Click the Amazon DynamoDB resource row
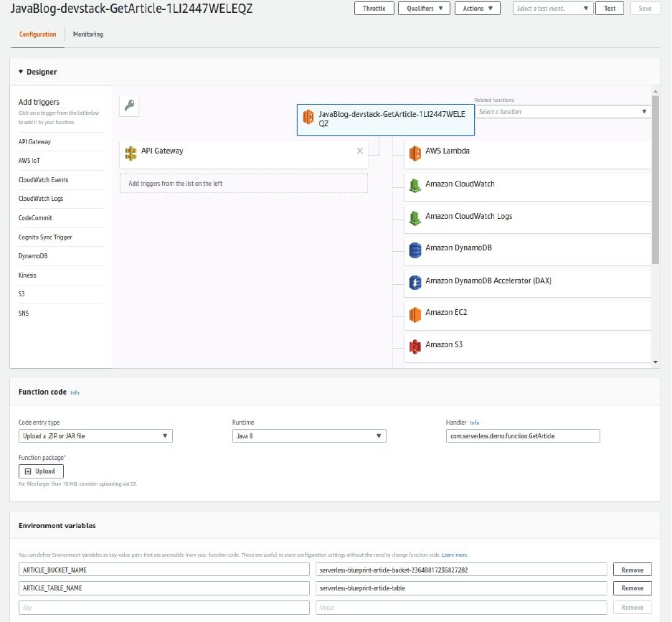The width and height of the screenshot is (672, 622). point(528,251)
